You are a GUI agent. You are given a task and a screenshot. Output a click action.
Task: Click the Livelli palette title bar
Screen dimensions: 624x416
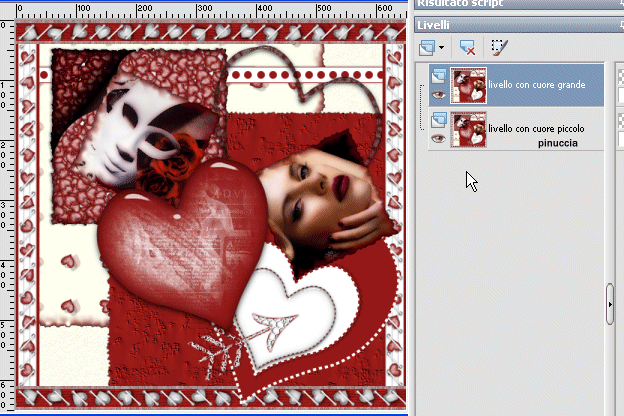(x=519, y=25)
